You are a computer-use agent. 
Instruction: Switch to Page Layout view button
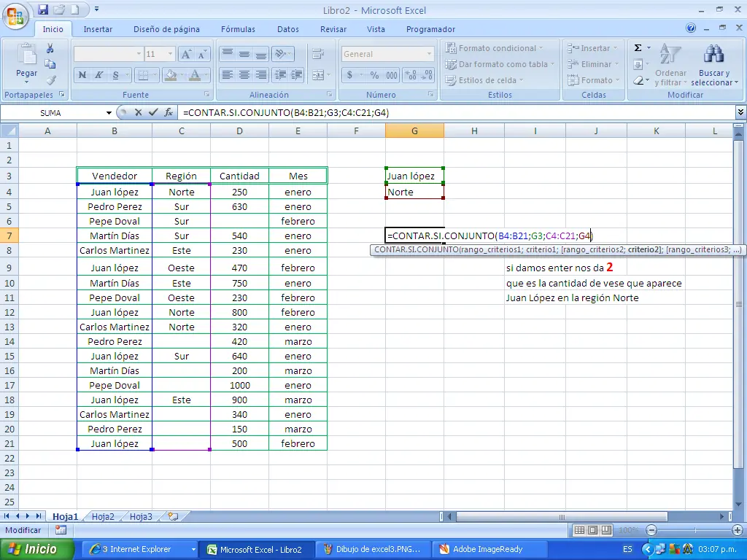[x=592, y=530]
